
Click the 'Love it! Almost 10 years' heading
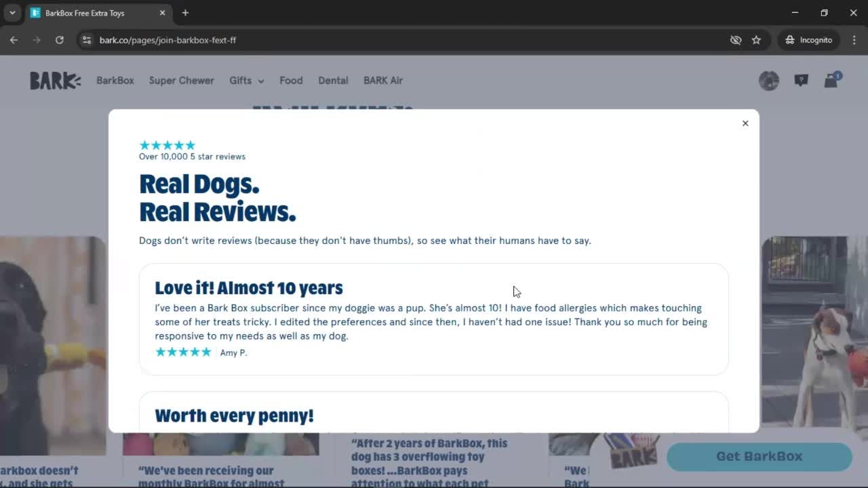[x=249, y=288]
